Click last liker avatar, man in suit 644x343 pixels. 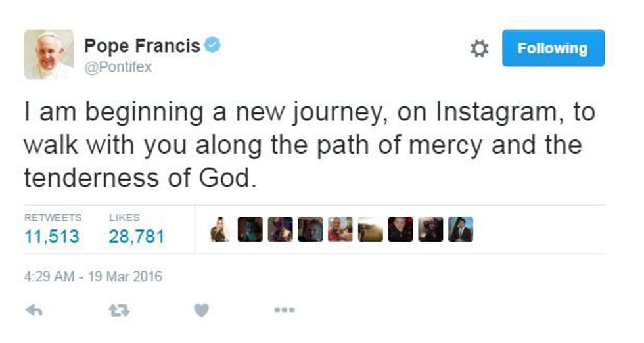(x=461, y=230)
